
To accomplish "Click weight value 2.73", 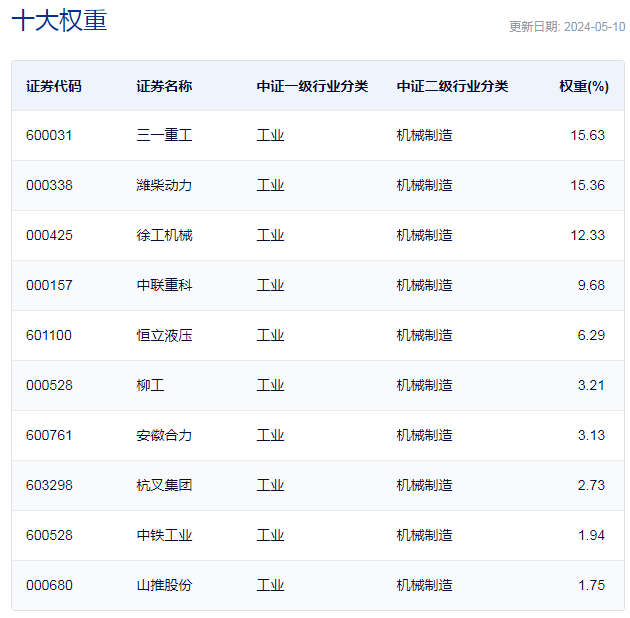I will [x=591, y=485].
